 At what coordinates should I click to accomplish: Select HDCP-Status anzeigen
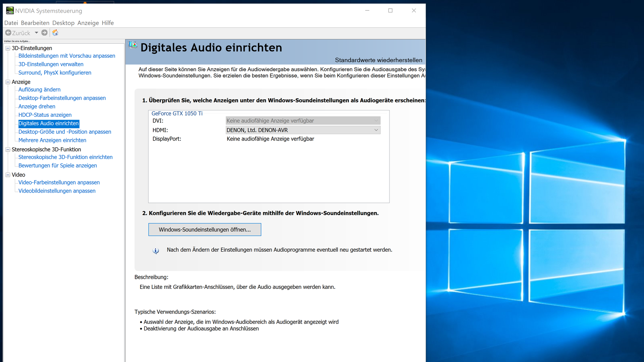tap(45, 115)
